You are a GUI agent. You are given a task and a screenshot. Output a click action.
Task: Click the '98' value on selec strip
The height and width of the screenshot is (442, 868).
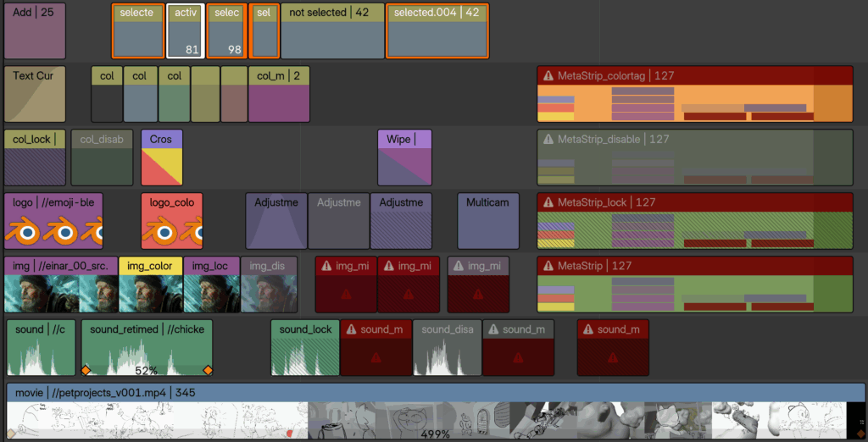click(235, 50)
